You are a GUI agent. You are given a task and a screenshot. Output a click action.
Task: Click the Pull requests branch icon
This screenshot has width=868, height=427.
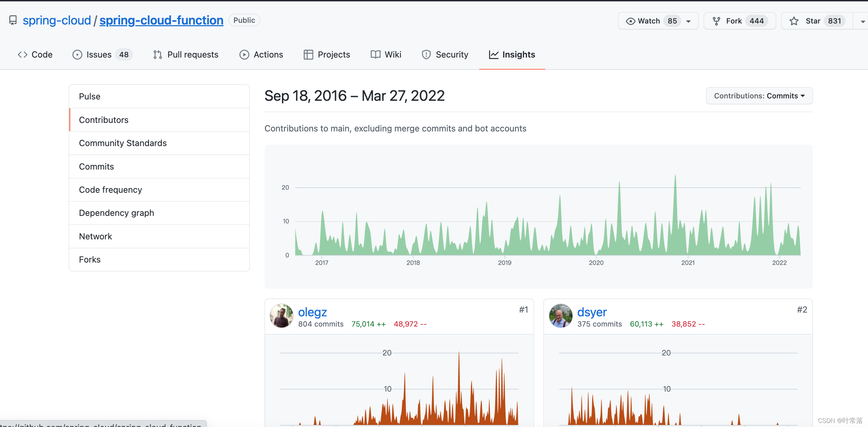157,54
